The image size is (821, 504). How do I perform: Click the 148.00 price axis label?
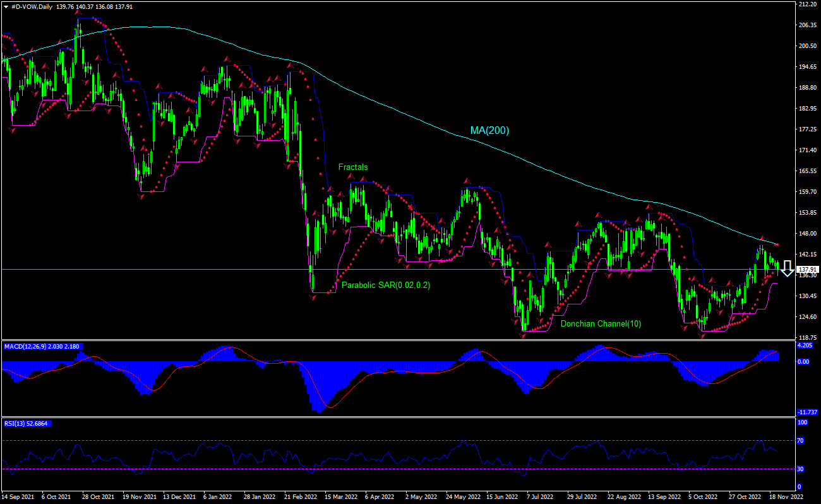[806, 234]
